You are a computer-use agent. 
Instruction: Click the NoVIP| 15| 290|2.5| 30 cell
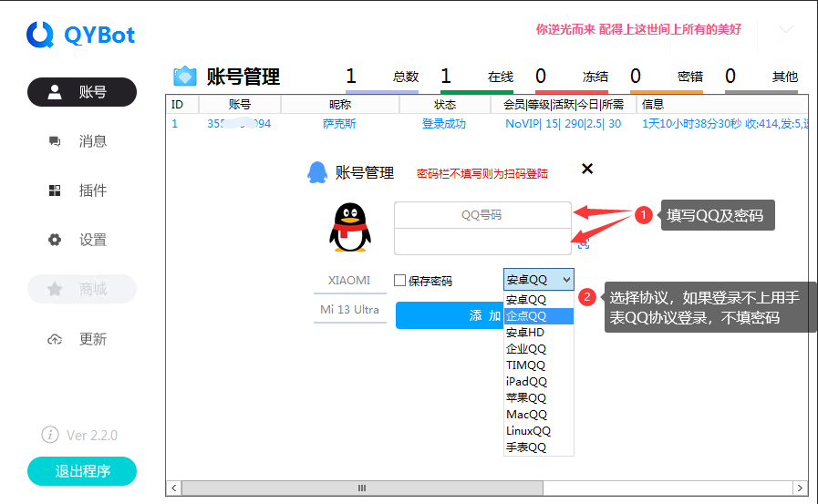click(564, 124)
